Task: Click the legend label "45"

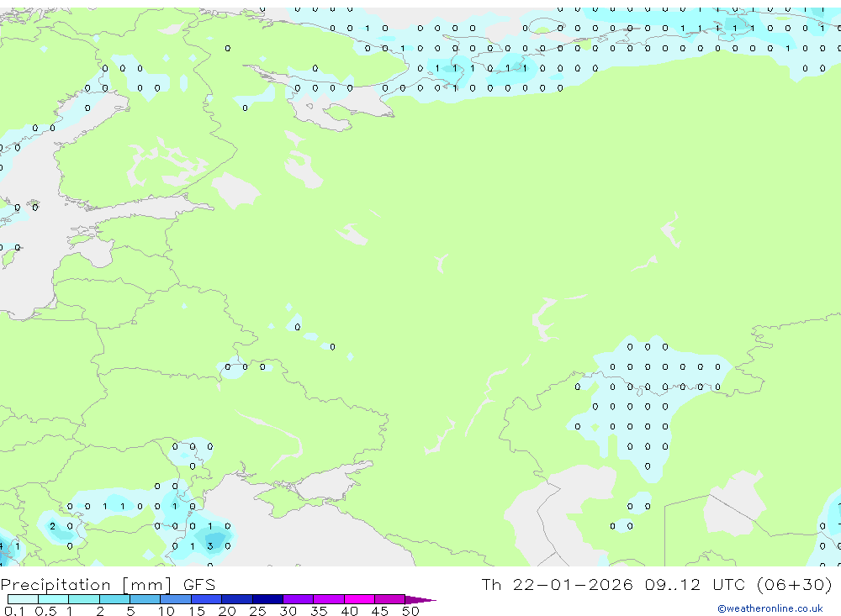Action: click(x=380, y=611)
